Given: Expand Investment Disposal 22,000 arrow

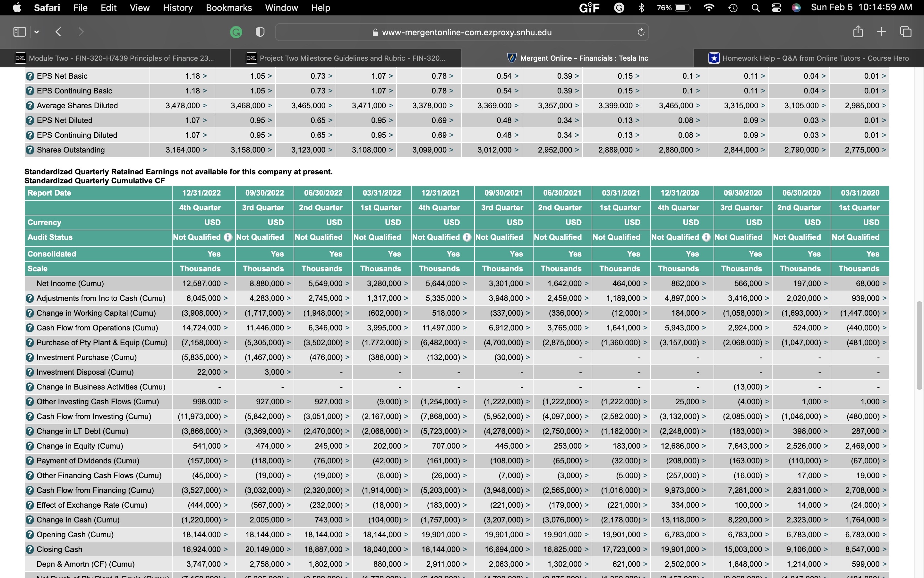Looking at the screenshot, I should [x=226, y=372].
